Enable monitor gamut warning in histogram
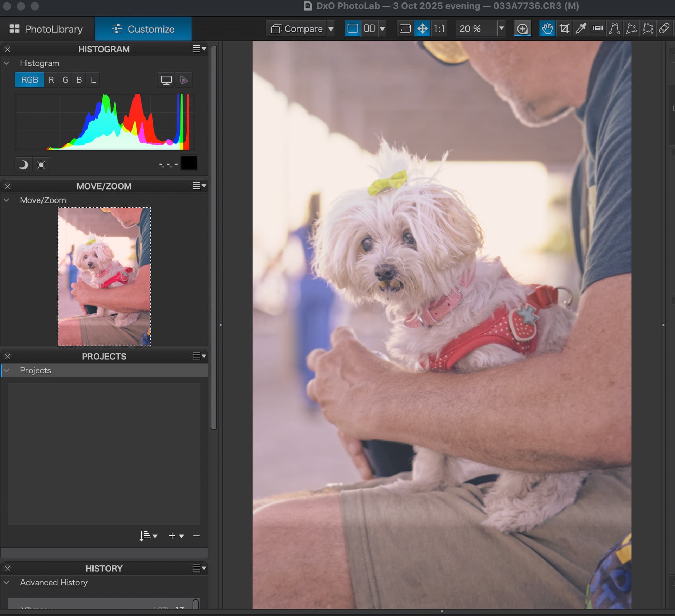 point(166,80)
